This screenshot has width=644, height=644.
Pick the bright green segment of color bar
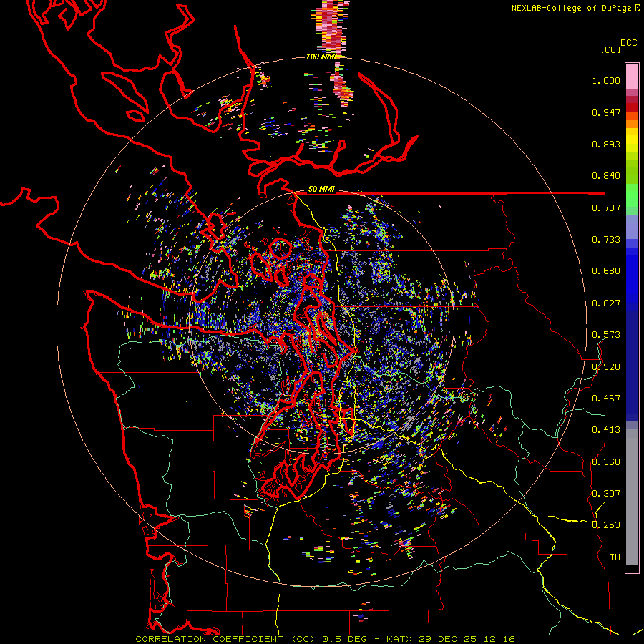click(x=632, y=195)
